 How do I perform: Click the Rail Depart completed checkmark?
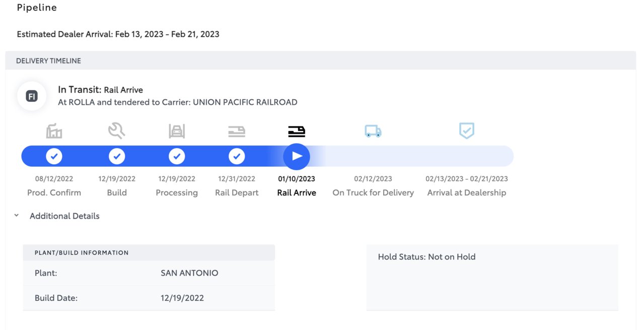pos(237,156)
